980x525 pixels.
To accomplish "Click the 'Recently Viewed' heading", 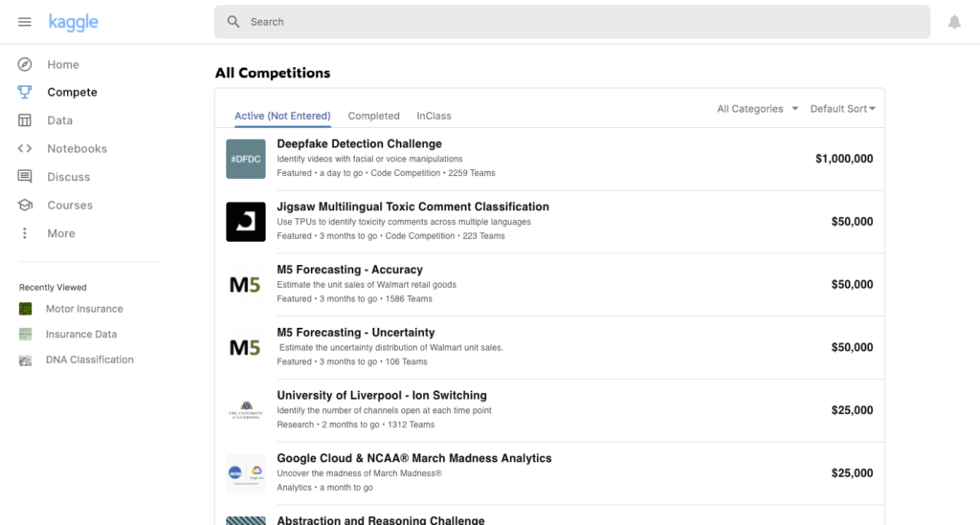I will pyautogui.click(x=53, y=288).
